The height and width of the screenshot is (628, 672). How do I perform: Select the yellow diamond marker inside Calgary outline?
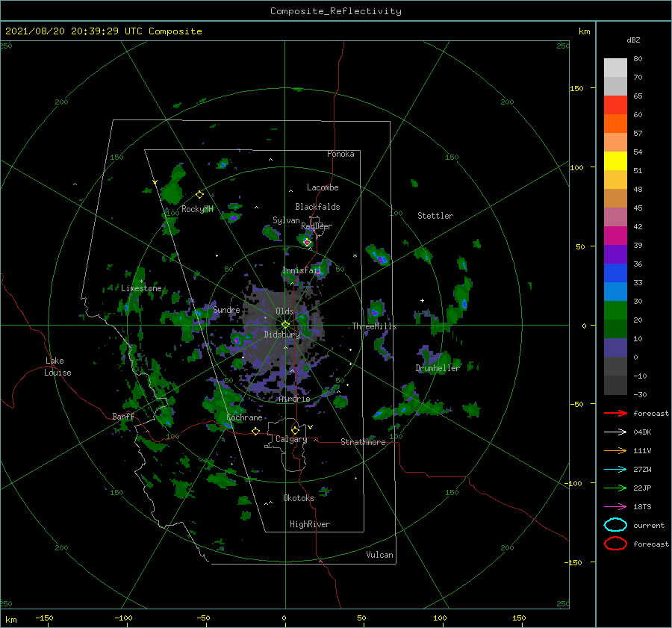pos(295,430)
